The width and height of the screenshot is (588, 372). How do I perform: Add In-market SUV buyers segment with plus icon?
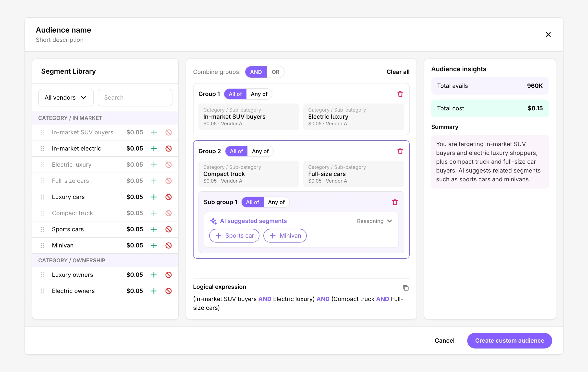pyautogui.click(x=154, y=132)
